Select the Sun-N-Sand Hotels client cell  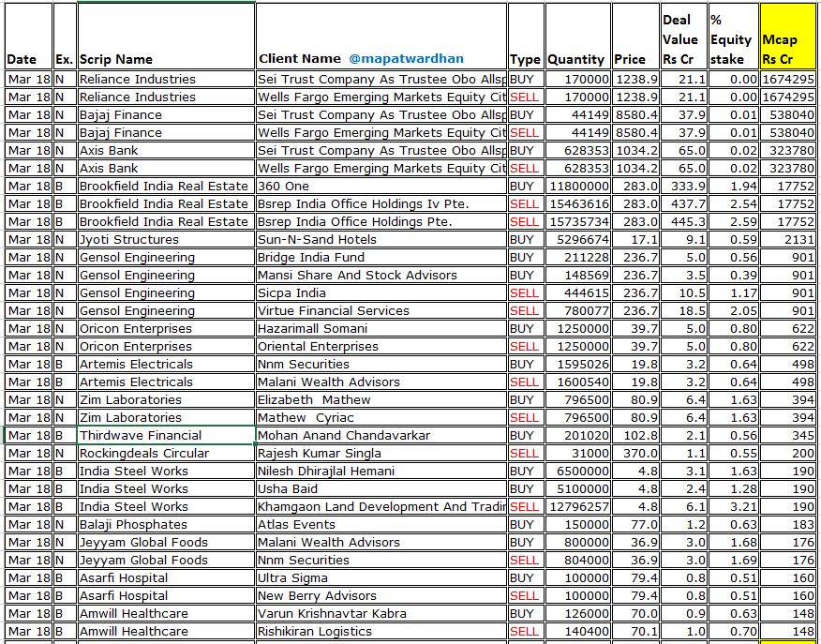(x=381, y=240)
